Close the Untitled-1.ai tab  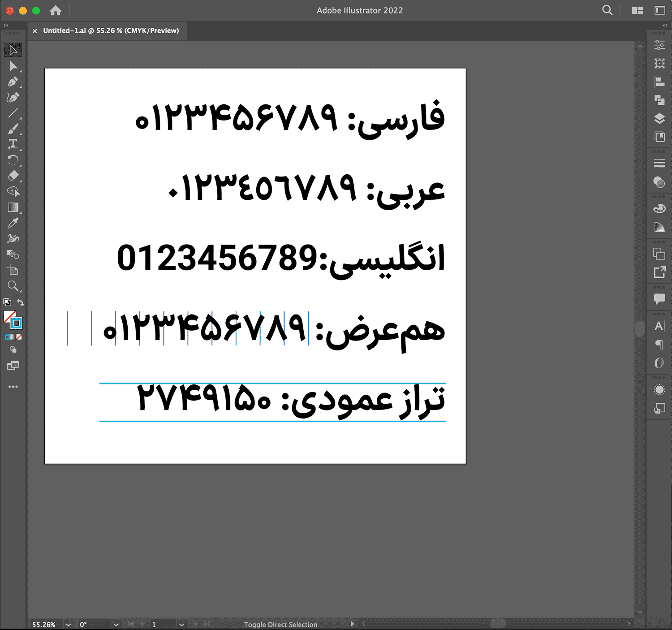pos(34,31)
